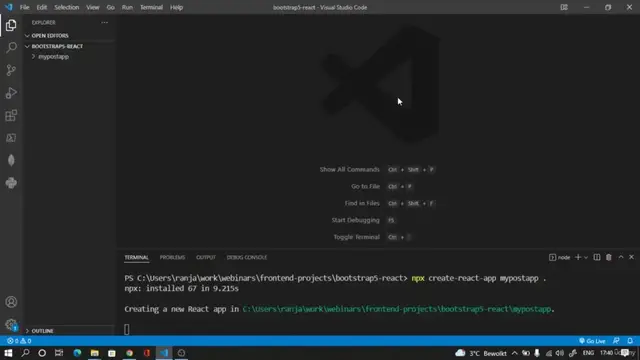Switch to the Debug Console tab
The width and height of the screenshot is (640, 360).
click(247, 257)
